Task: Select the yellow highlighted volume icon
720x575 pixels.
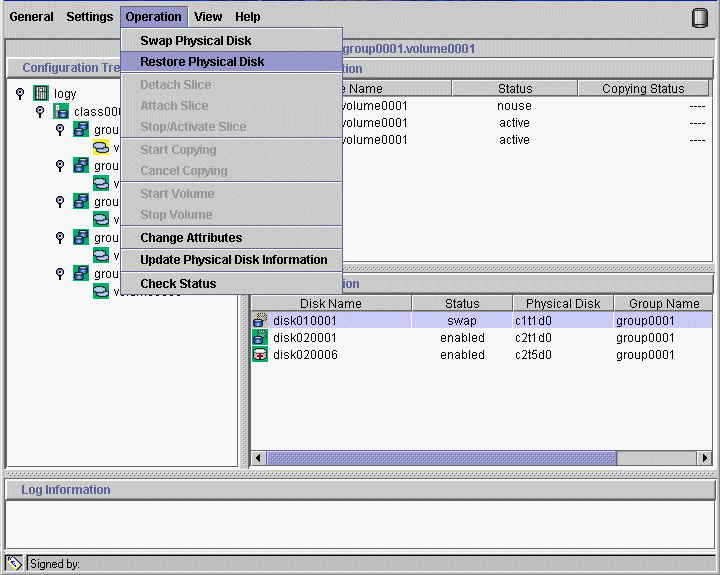Action: click(x=101, y=147)
